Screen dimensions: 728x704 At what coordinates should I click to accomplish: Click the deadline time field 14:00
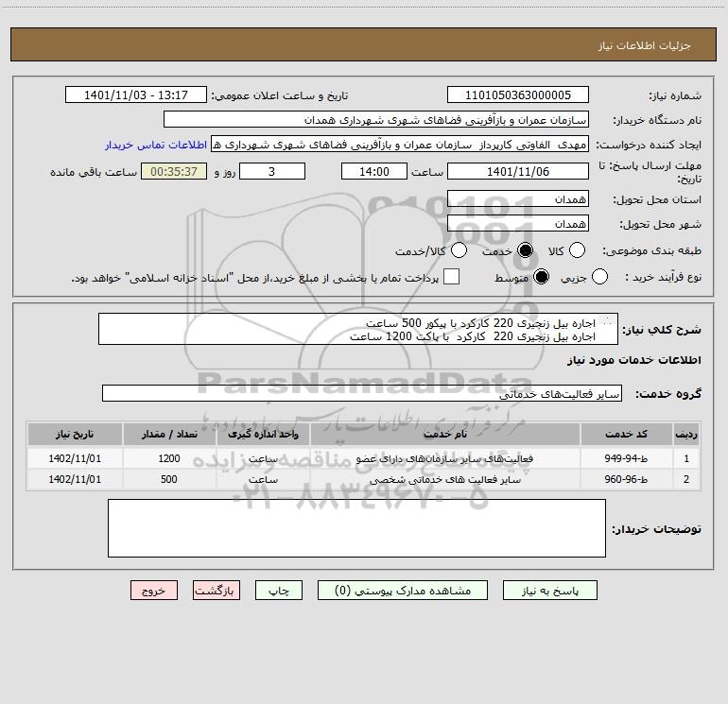point(374,171)
